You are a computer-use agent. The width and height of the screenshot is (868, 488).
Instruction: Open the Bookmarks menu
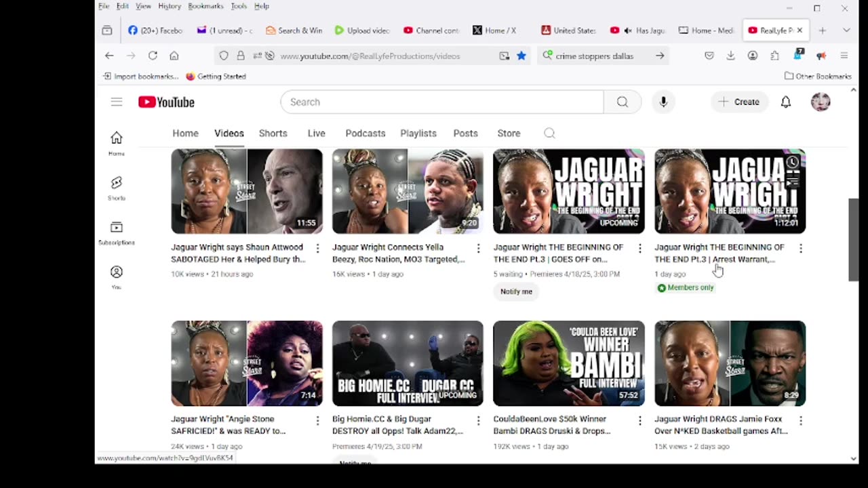click(205, 6)
